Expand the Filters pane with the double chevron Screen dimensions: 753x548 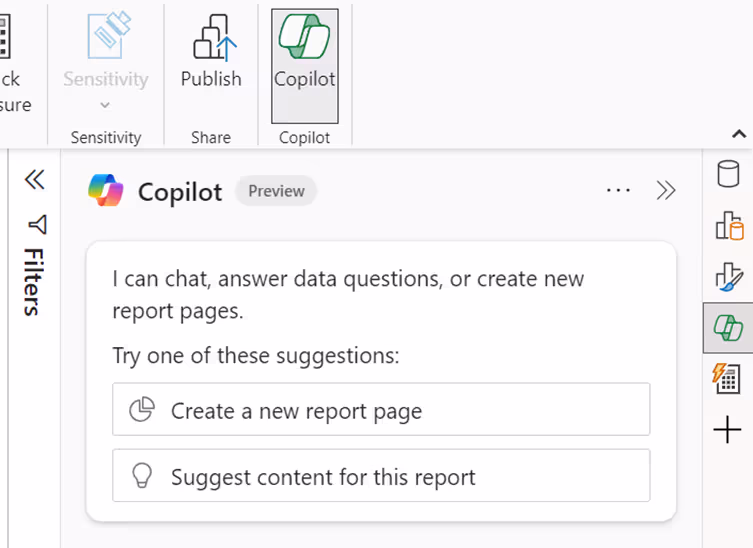[35, 180]
